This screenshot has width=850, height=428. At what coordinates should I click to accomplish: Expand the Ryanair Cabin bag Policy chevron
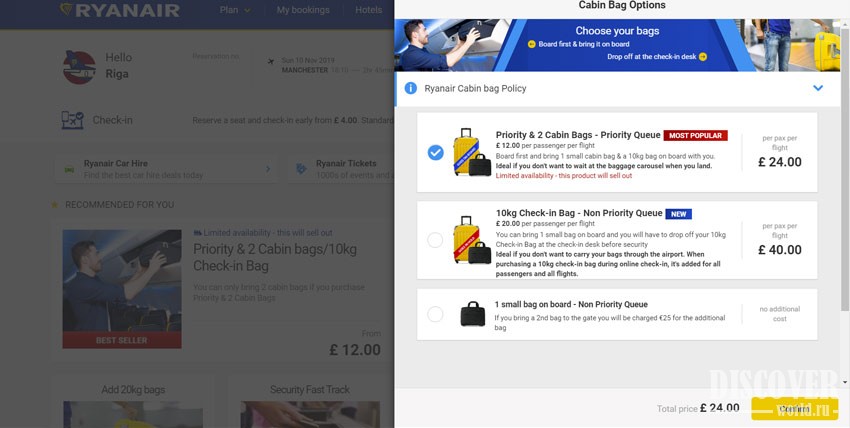tap(817, 88)
